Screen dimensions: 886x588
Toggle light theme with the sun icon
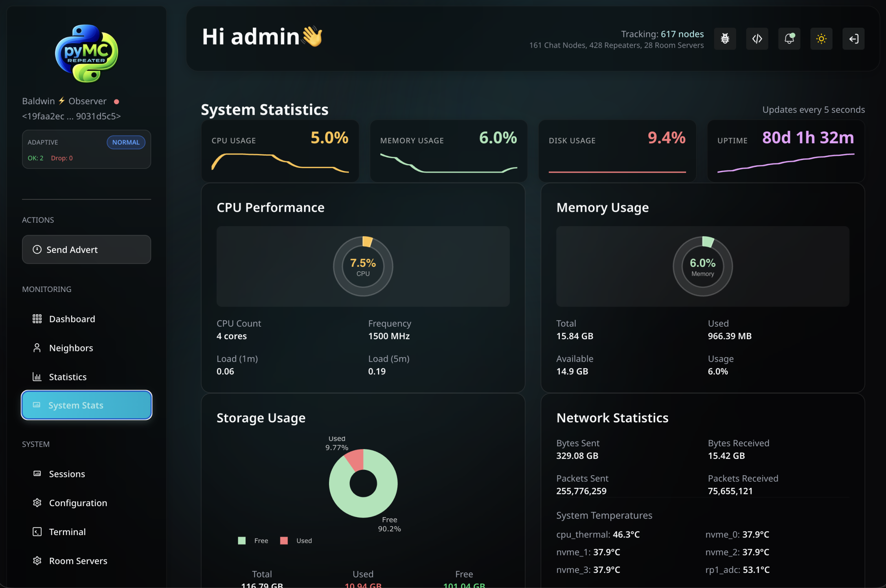point(822,39)
